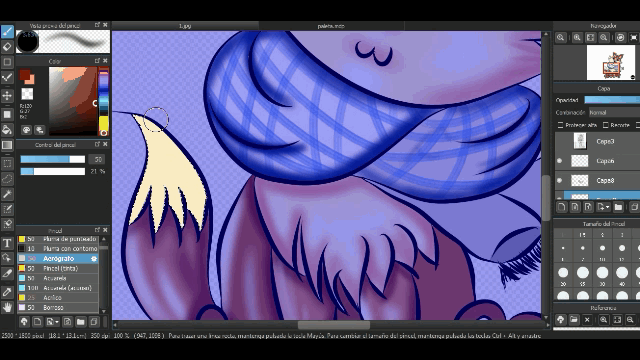
Task: Click new layer icon in Capa panel
Action: point(561,207)
